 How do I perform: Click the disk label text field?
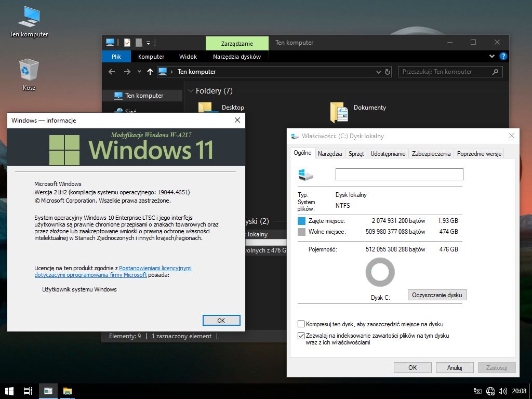[398, 174]
